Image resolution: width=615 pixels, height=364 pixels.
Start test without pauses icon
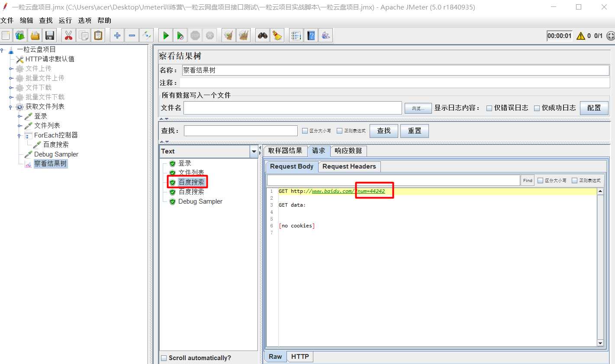point(180,35)
